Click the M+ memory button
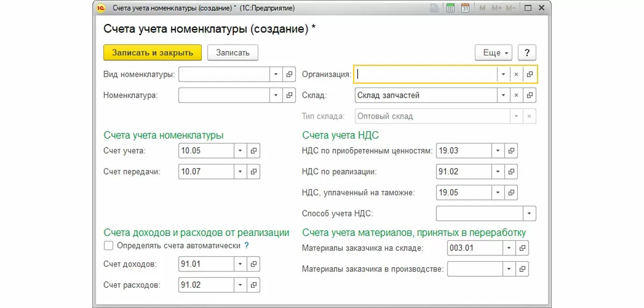Screen dimensions: 644x308 [x=496, y=8]
